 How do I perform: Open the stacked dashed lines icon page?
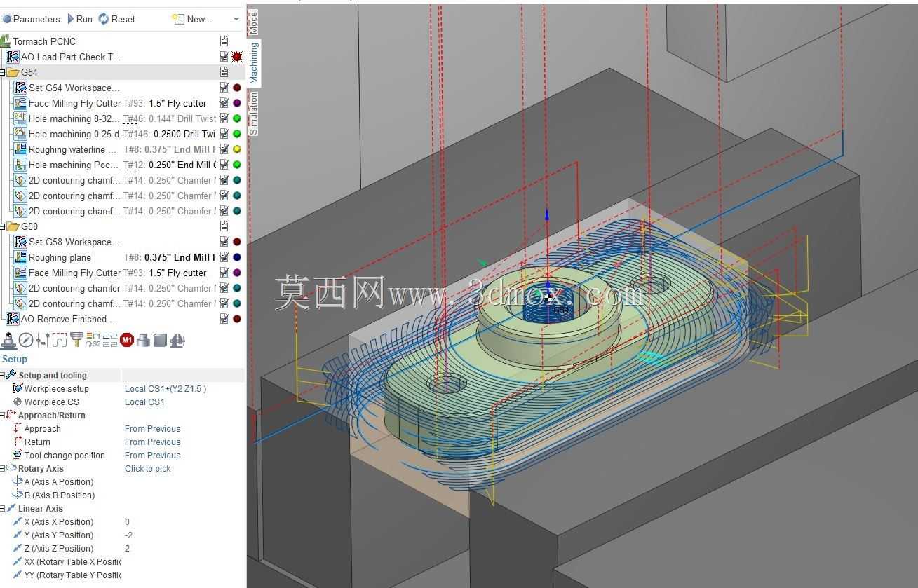(110, 341)
